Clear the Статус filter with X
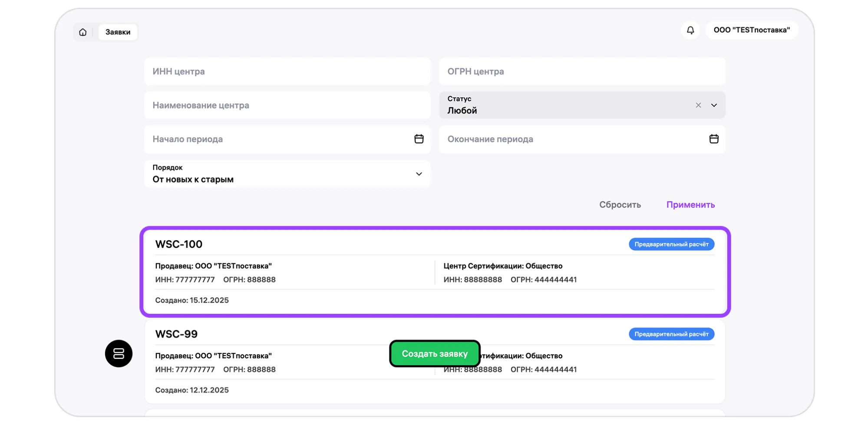868x425 pixels. click(698, 105)
